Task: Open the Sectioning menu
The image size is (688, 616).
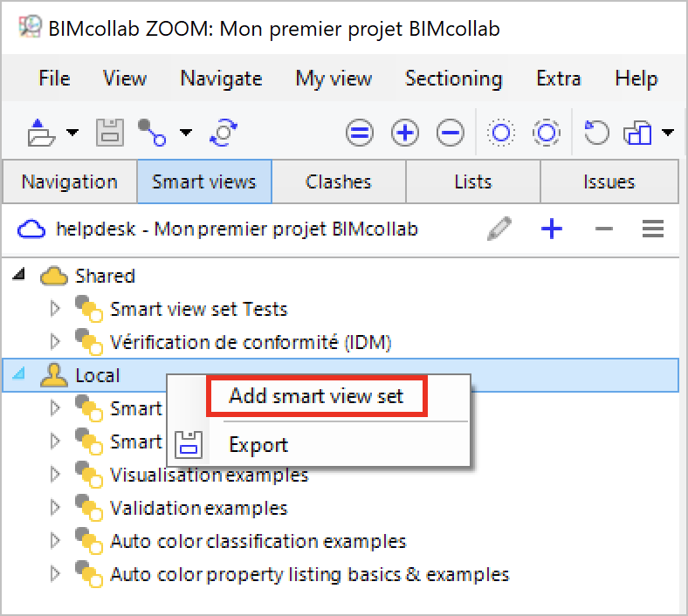Action: click(453, 79)
